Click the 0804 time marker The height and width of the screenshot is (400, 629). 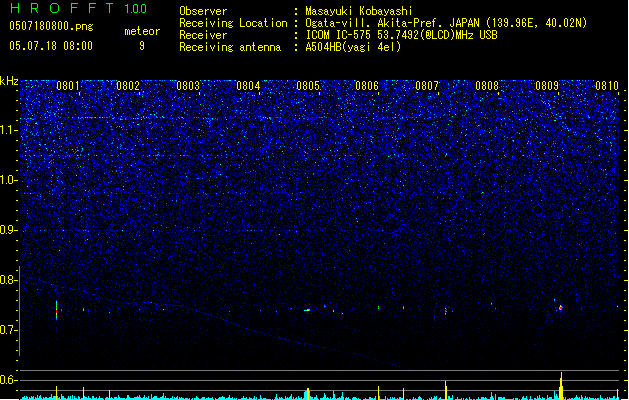[x=248, y=86]
